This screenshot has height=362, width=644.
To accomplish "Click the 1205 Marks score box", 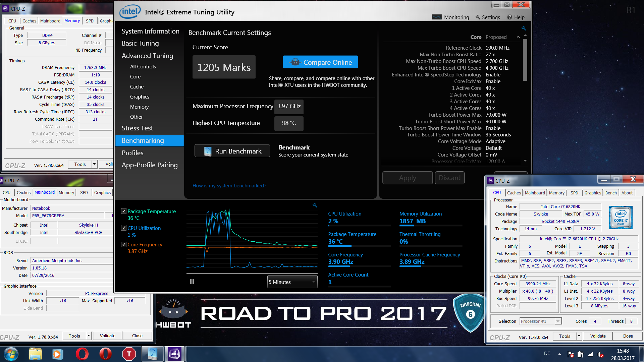I will pos(224,67).
